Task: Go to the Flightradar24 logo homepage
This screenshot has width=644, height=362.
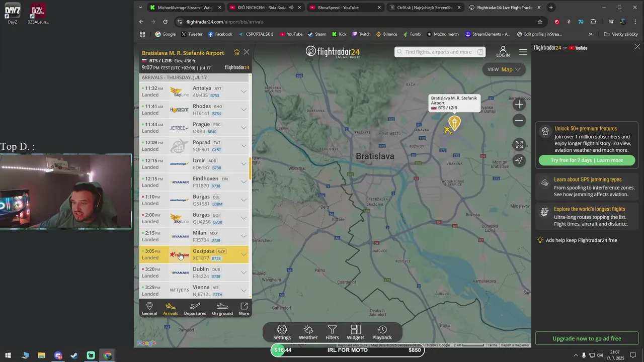Action: (x=333, y=52)
